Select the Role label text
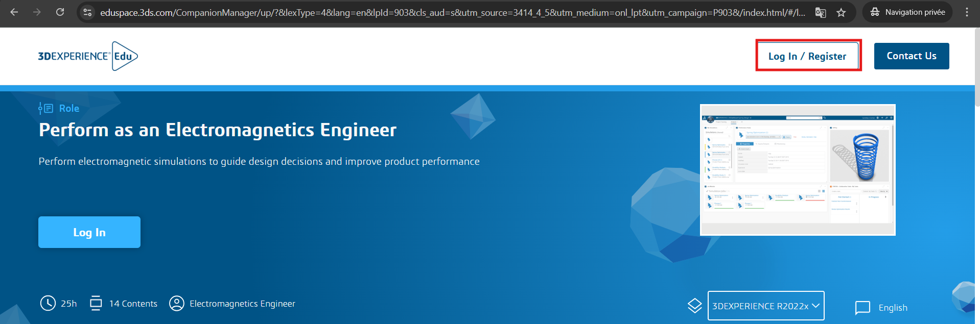This screenshot has width=980, height=324. 69,108
